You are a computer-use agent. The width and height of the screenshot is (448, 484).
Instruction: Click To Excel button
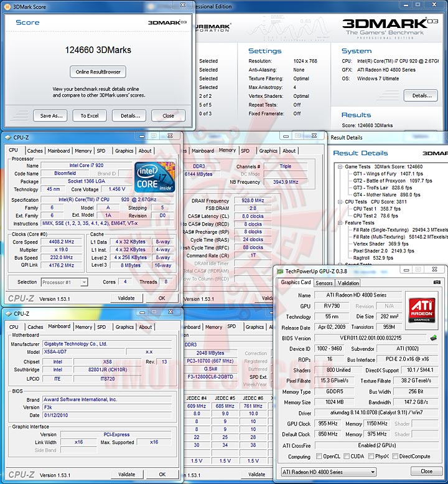click(x=90, y=116)
